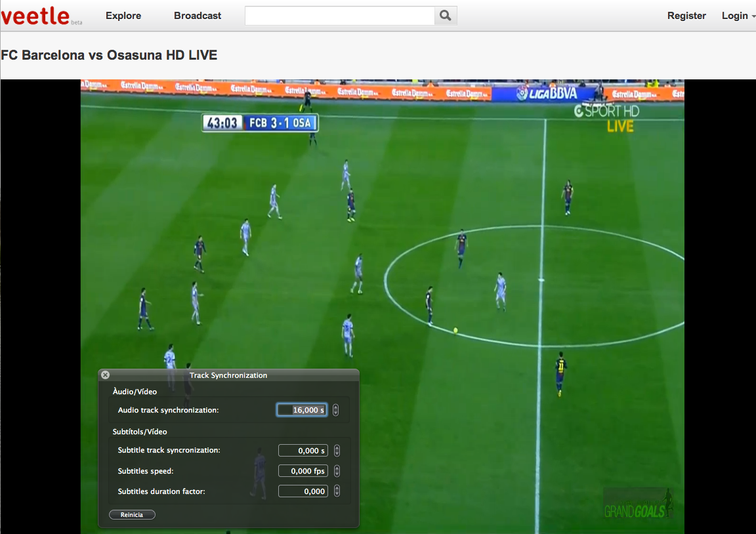
Task: Click the FCB 3-1 OSA scoreboard
Action: (x=260, y=123)
